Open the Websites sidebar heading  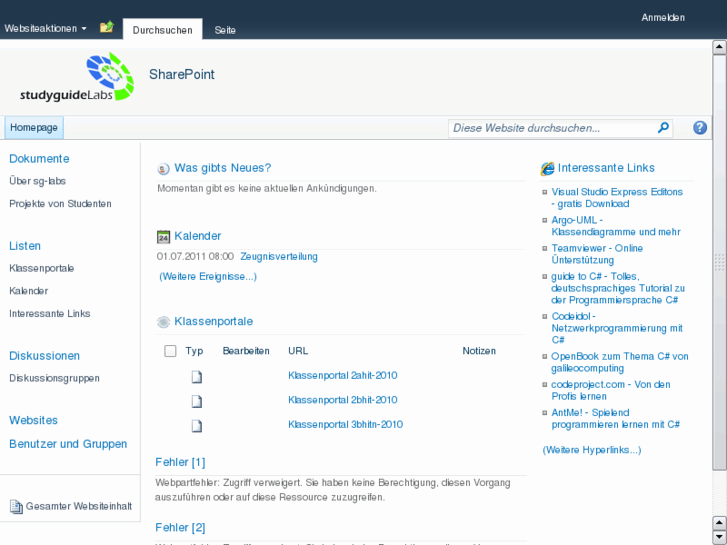33,420
